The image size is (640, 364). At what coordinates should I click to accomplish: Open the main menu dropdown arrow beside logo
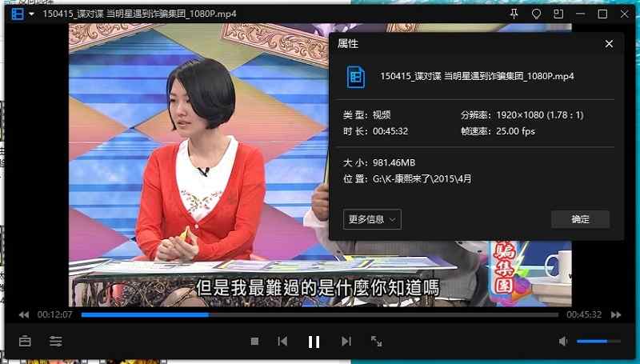pos(32,14)
